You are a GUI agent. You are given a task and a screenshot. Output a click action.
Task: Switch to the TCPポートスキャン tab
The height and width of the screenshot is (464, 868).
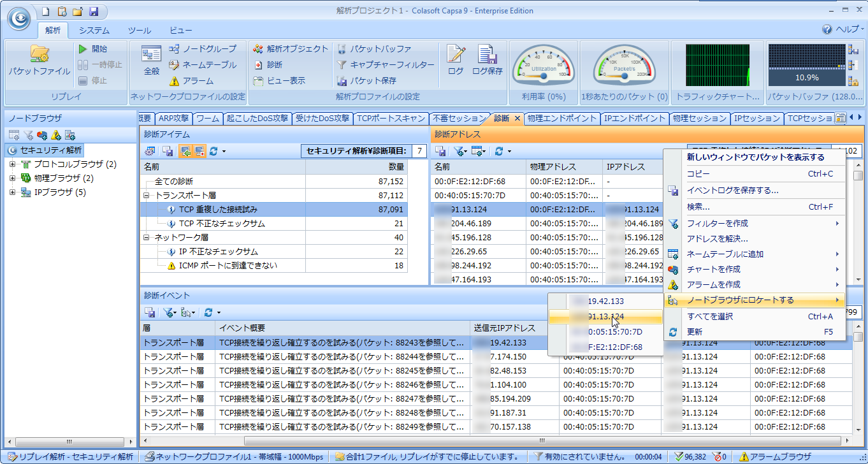click(391, 118)
